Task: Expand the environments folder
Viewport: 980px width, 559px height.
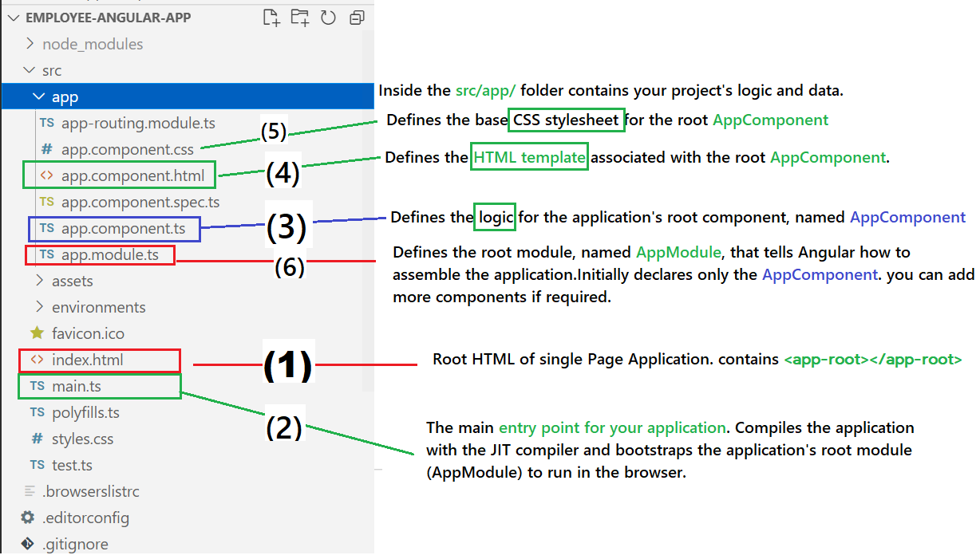Action: click(x=40, y=307)
